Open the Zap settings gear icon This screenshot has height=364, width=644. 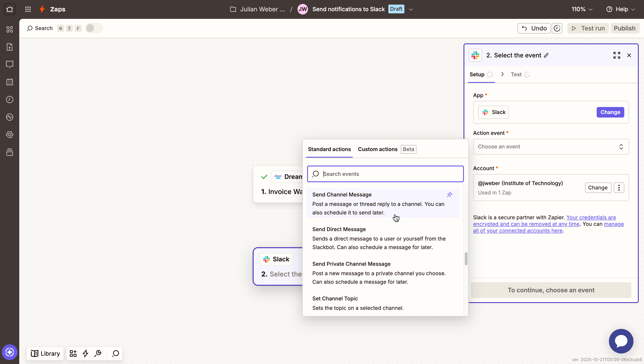[x=9, y=134]
